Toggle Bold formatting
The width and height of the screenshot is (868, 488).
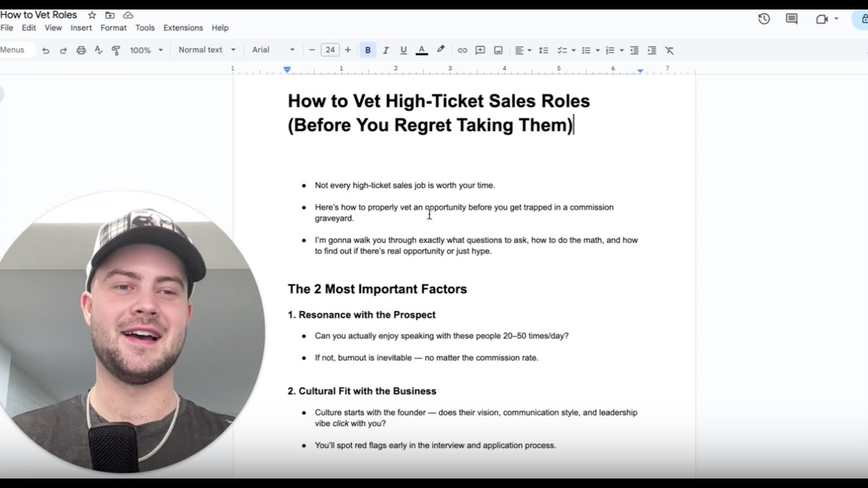tap(368, 50)
